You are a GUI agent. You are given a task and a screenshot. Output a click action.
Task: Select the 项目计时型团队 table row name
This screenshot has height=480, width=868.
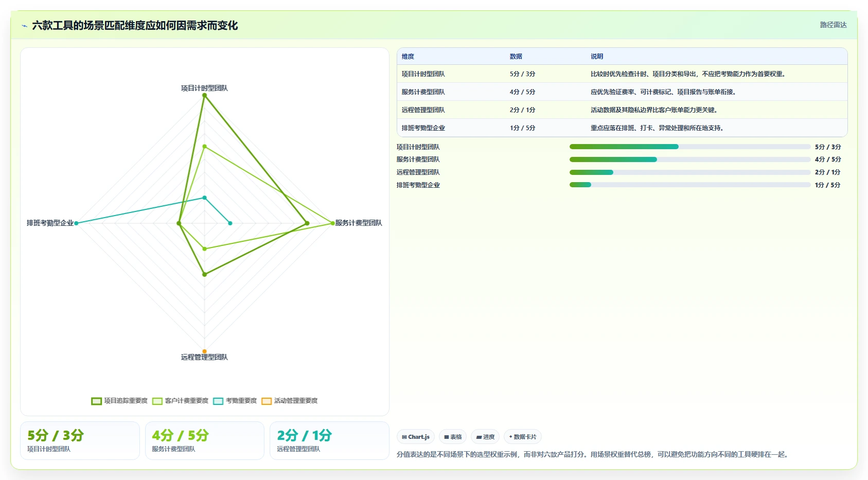(423, 74)
